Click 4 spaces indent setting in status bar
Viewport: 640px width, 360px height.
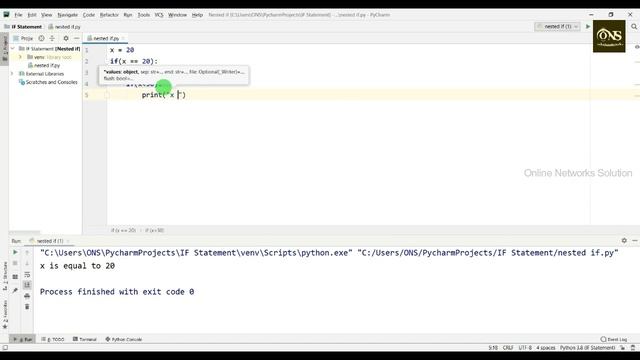546,348
